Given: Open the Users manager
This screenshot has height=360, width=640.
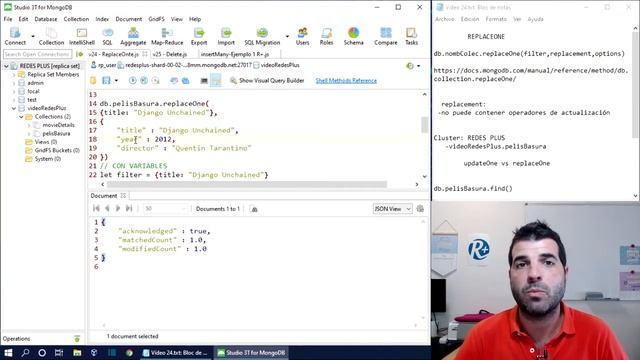Looking at the screenshot, I should pyautogui.click(x=302, y=36).
